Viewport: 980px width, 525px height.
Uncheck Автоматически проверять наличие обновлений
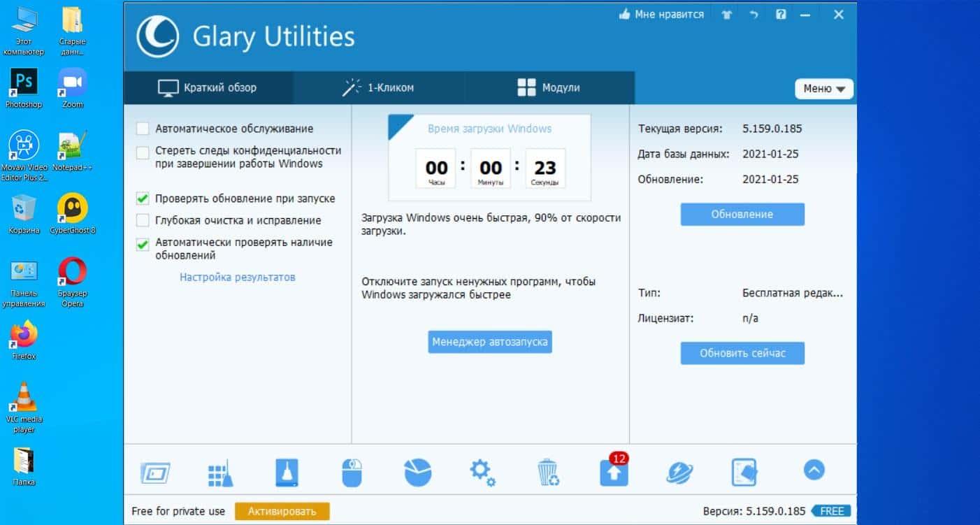click(x=143, y=245)
